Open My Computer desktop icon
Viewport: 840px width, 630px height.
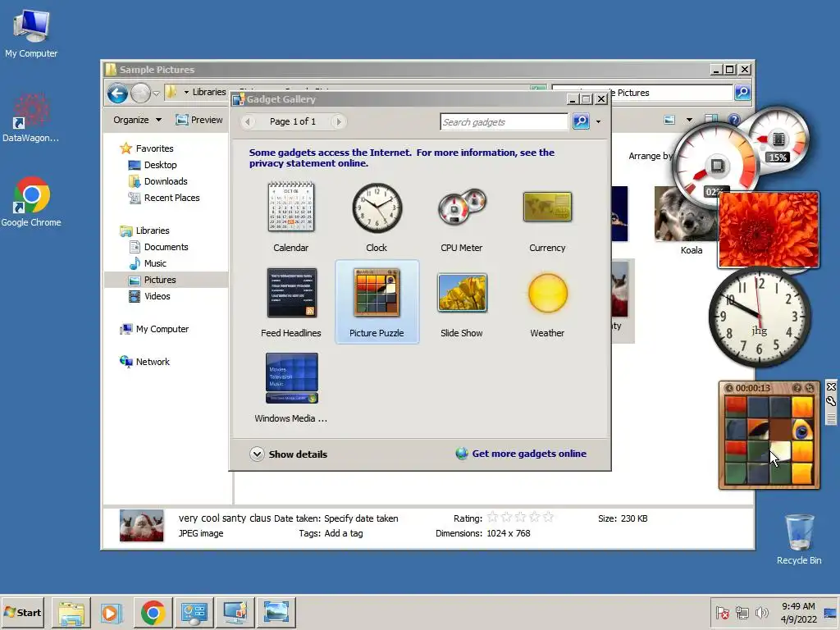click(31, 34)
